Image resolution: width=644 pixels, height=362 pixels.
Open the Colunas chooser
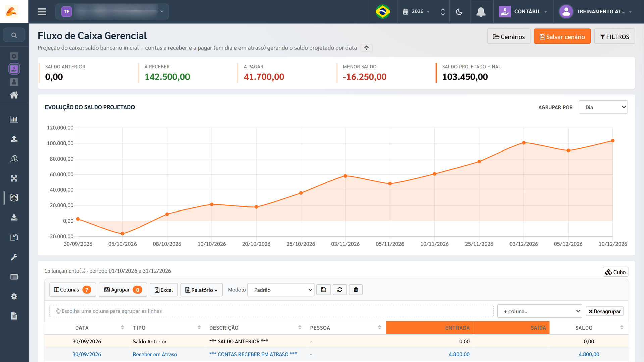pyautogui.click(x=72, y=290)
